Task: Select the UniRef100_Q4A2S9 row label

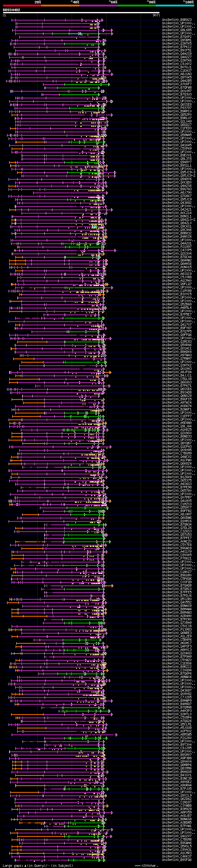Action: [x=177, y=54]
